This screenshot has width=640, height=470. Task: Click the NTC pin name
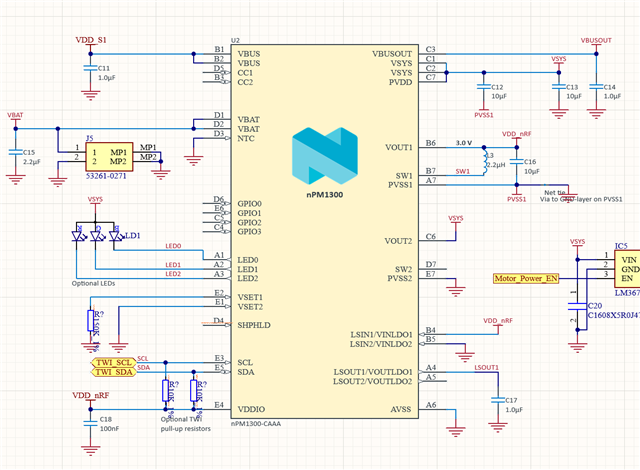click(x=246, y=138)
